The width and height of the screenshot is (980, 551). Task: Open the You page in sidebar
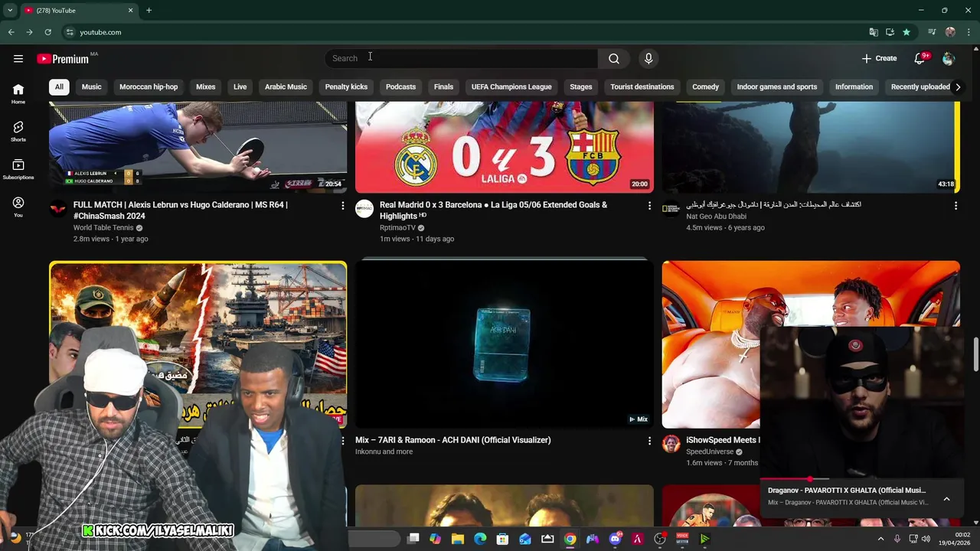[x=18, y=207]
